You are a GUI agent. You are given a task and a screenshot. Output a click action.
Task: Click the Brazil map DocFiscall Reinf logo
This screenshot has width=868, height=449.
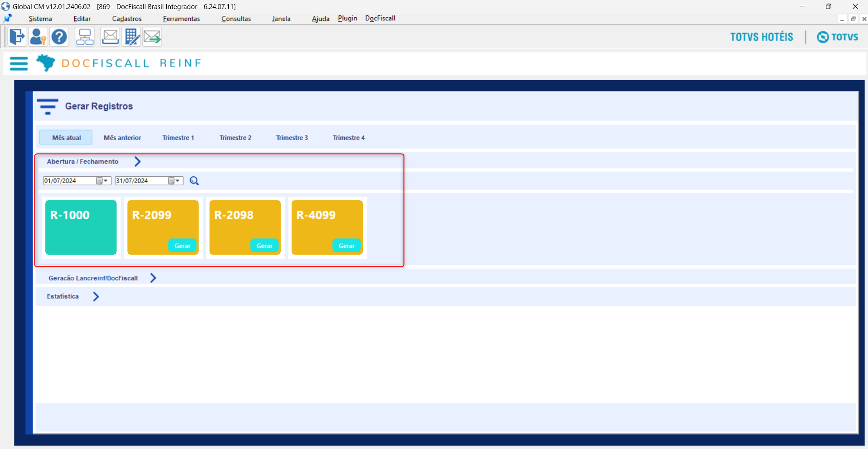[45, 63]
